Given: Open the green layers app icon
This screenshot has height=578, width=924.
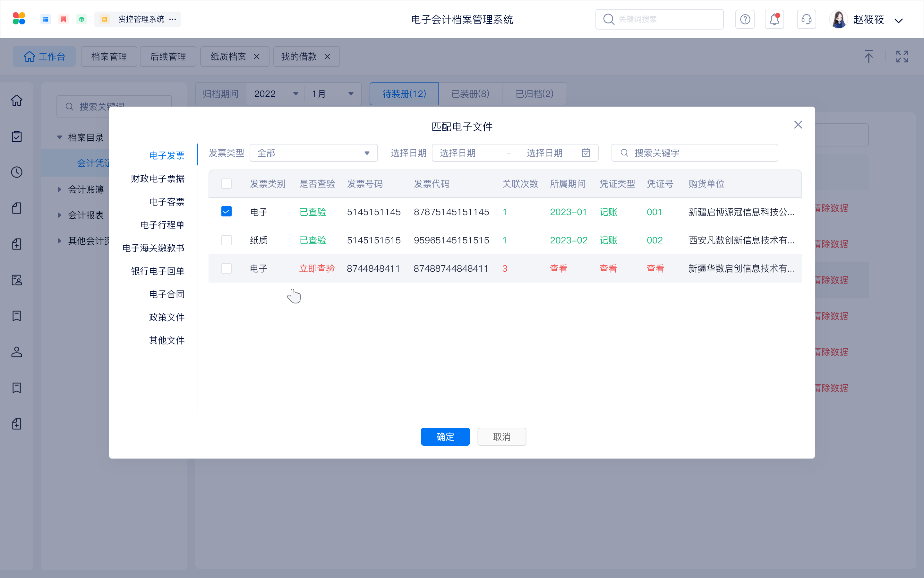Looking at the screenshot, I should [81, 19].
